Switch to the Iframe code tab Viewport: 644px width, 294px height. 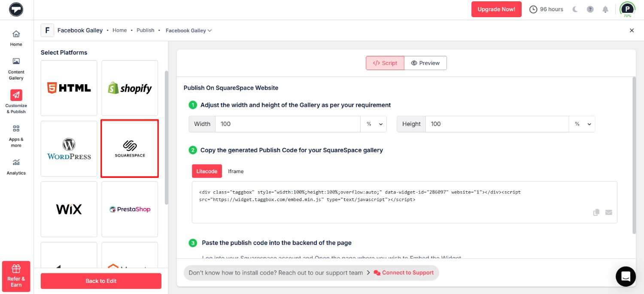(x=236, y=171)
